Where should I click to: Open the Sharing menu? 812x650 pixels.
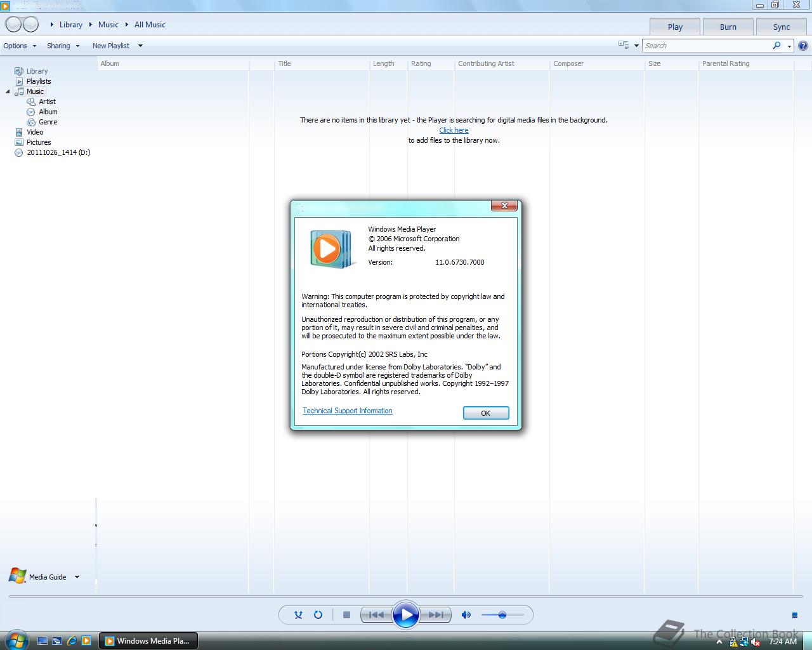pyautogui.click(x=63, y=46)
